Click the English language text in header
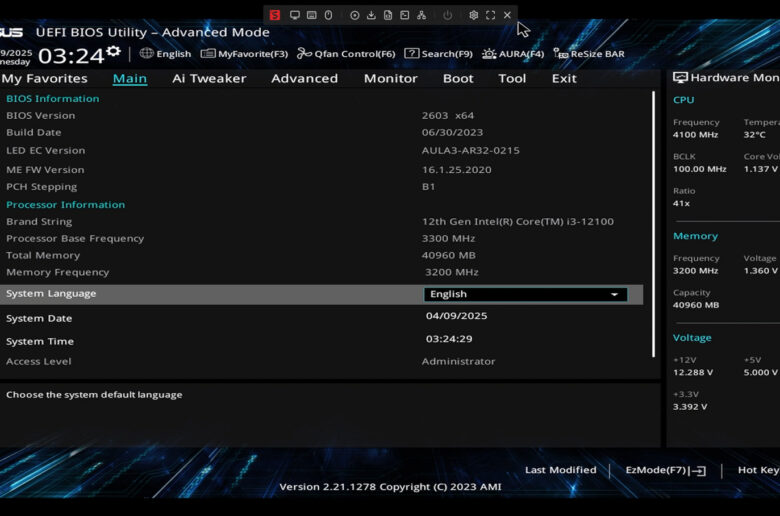This screenshot has height=516, width=780. (174, 54)
